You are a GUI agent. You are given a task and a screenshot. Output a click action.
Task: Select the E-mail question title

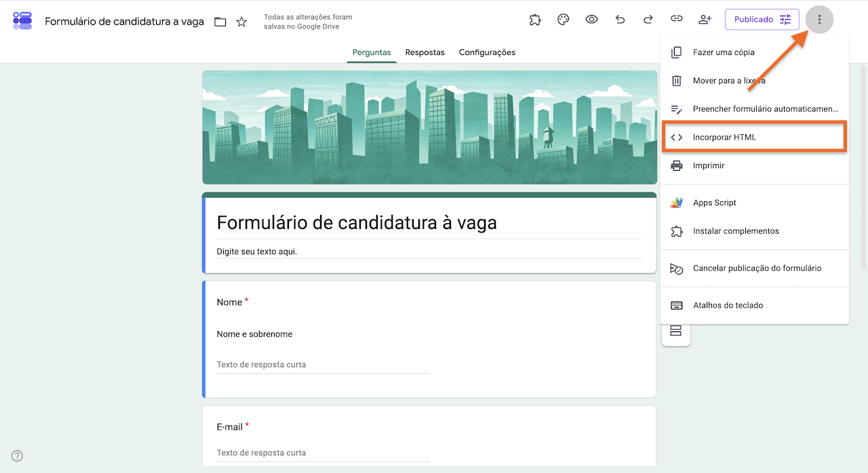point(230,427)
